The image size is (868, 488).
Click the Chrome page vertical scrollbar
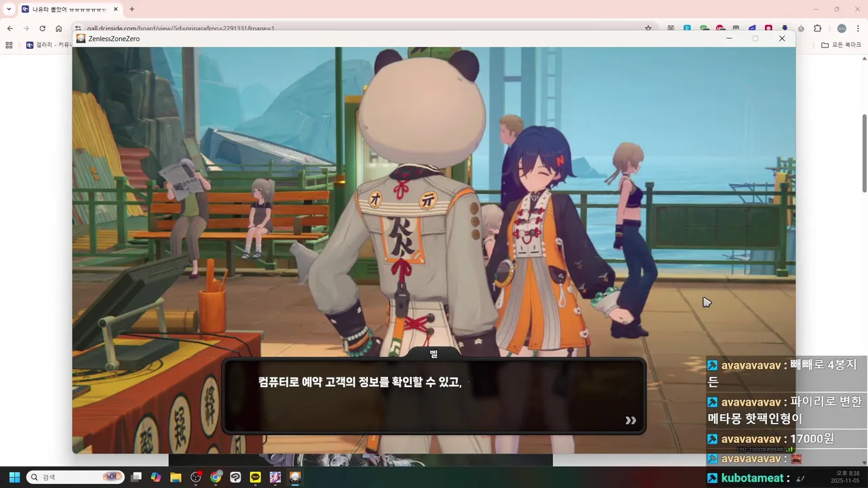[864, 153]
